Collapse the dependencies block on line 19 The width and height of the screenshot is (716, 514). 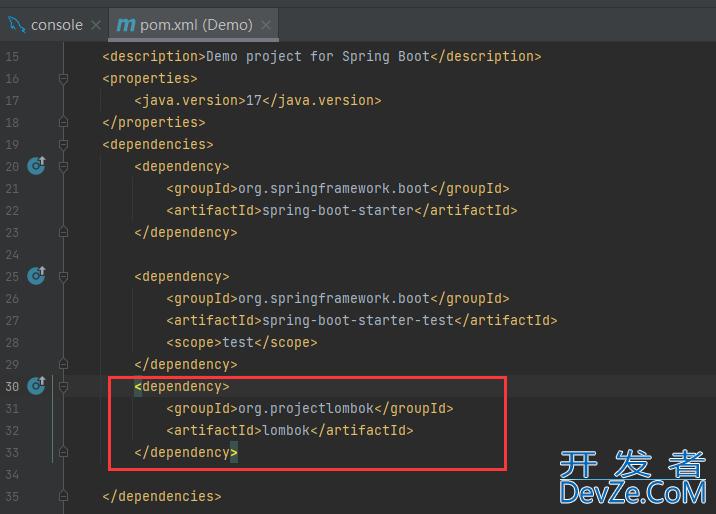63,145
